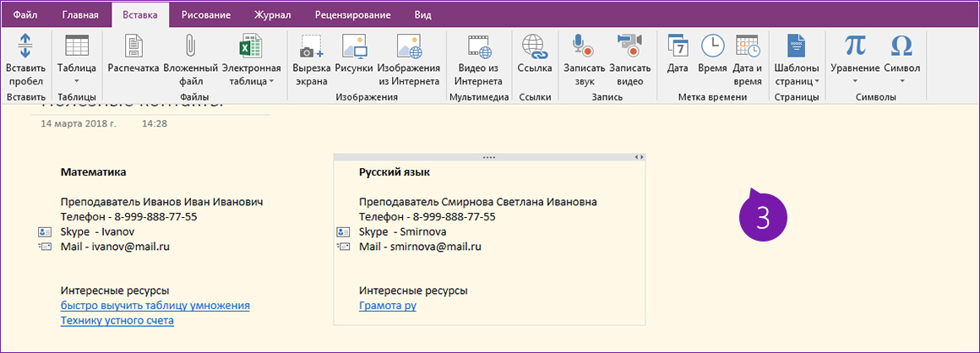
Task: Open link 'быстро выучить таблицу умножения'
Action: point(155,306)
